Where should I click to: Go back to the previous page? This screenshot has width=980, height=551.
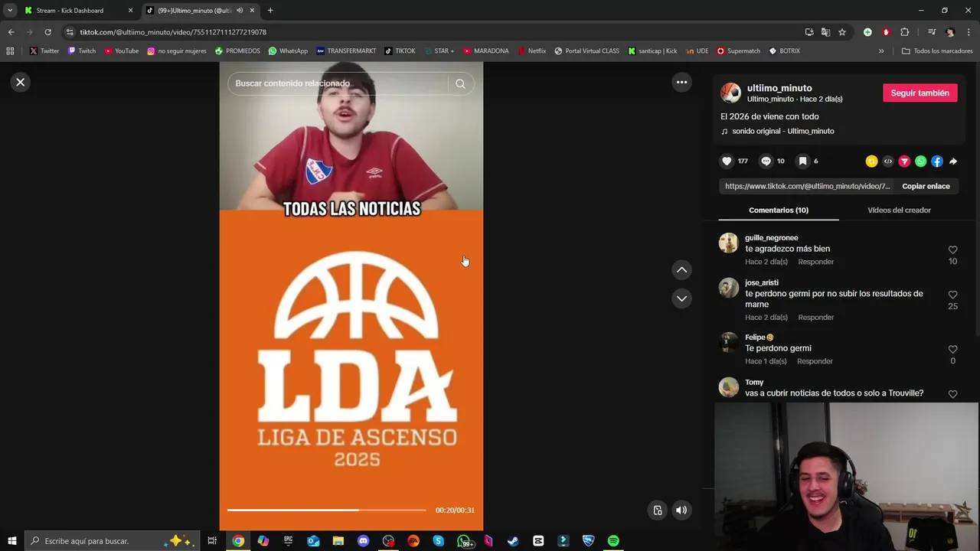tap(11, 32)
